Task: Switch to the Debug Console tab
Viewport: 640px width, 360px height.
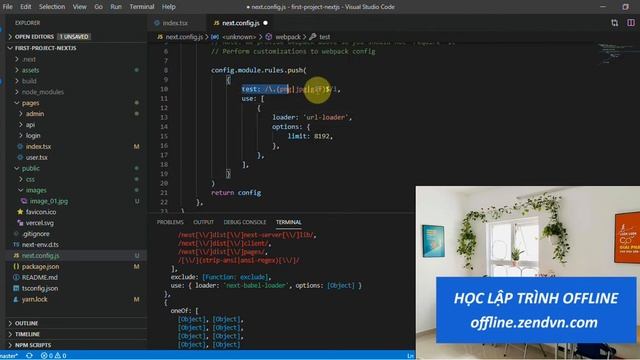Action: pos(244,222)
